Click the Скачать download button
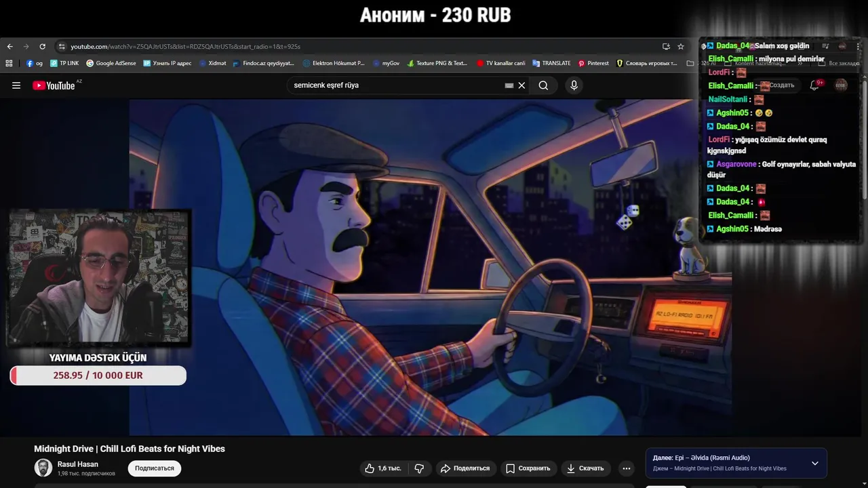This screenshot has width=868, height=488. (x=585, y=468)
